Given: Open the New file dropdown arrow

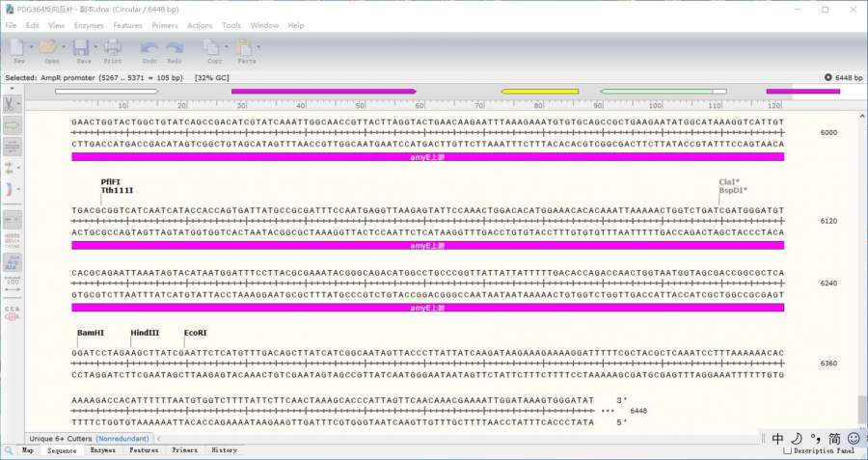Looking at the screenshot, I should point(31,46).
